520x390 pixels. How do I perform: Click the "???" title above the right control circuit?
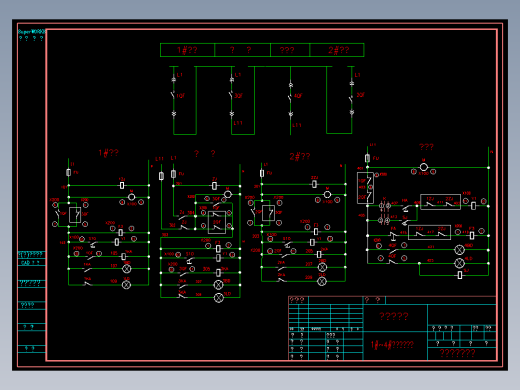coord(426,147)
